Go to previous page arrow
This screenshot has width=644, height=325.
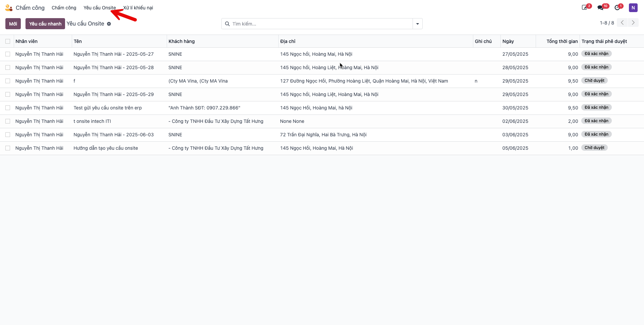622,22
